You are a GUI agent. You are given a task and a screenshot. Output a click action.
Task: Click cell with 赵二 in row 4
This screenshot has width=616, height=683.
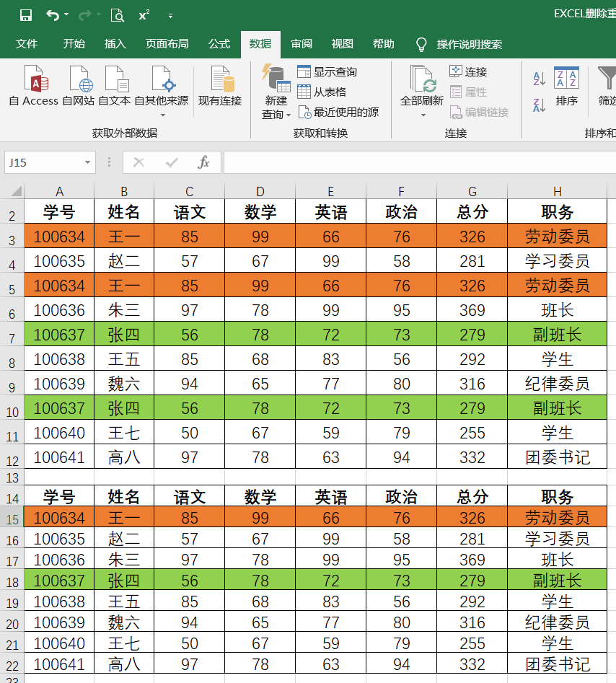[x=124, y=261]
